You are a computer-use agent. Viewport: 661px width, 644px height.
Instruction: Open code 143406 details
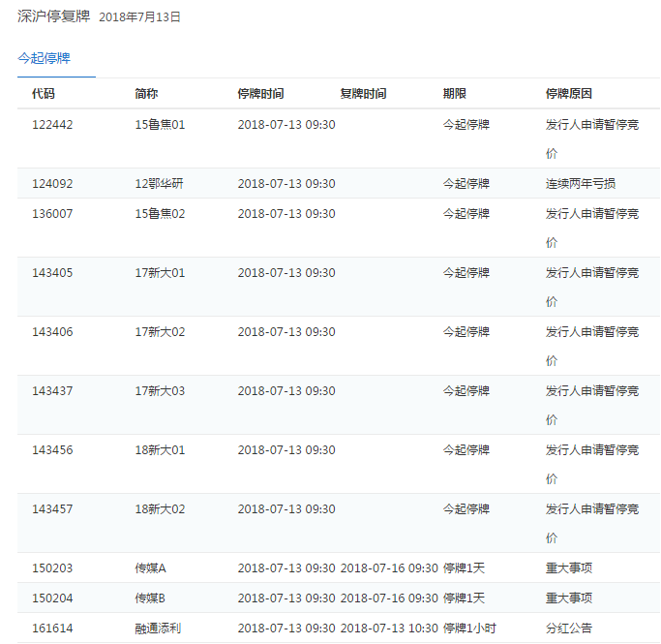click(52, 331)
